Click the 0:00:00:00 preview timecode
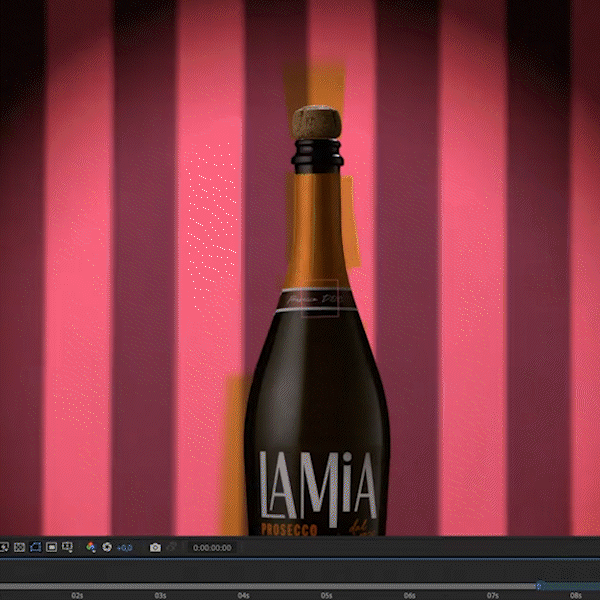600x600 pixels. click(x=212, y=547)
